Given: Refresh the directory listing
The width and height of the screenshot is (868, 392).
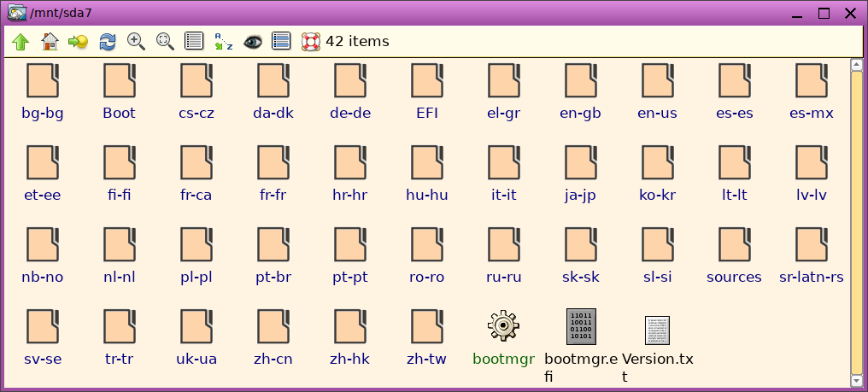Looking at the screenshot, I should tap(108, 42).
